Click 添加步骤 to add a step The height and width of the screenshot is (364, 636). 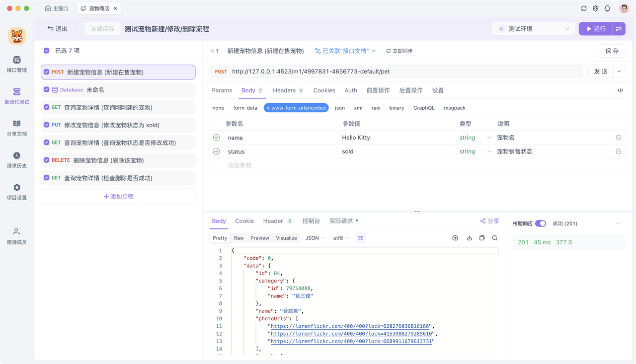[x=118, y=197]
